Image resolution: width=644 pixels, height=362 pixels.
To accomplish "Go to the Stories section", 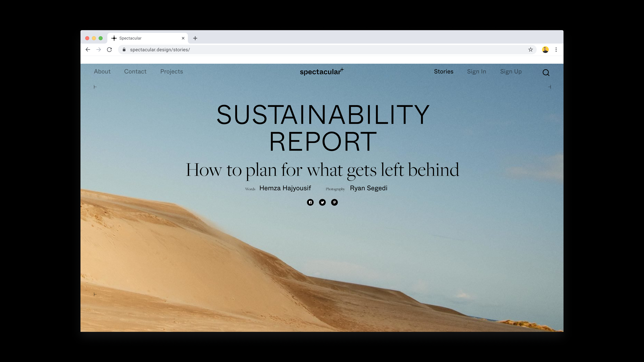I will (443, 71).
